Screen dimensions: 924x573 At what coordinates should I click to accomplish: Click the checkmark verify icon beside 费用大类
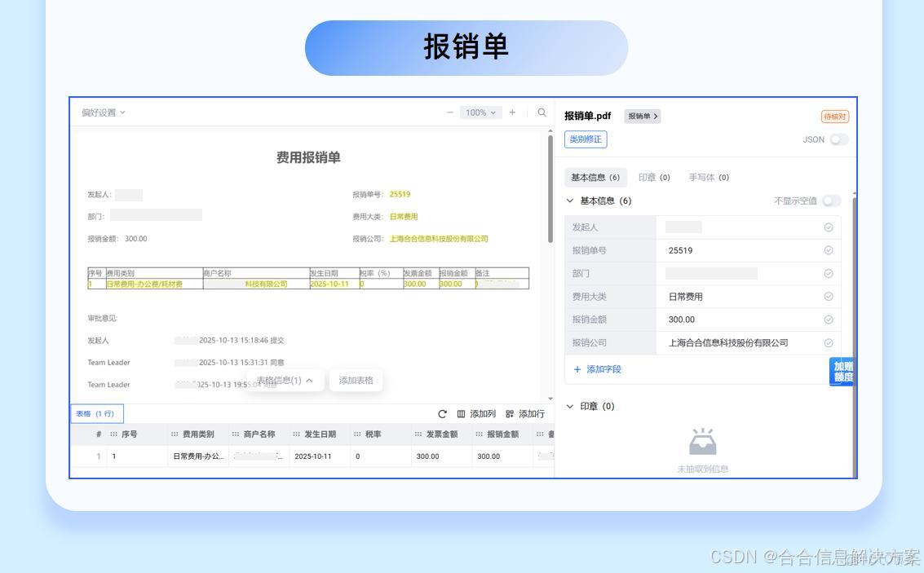pyautogui.click(x=828, y=296)
